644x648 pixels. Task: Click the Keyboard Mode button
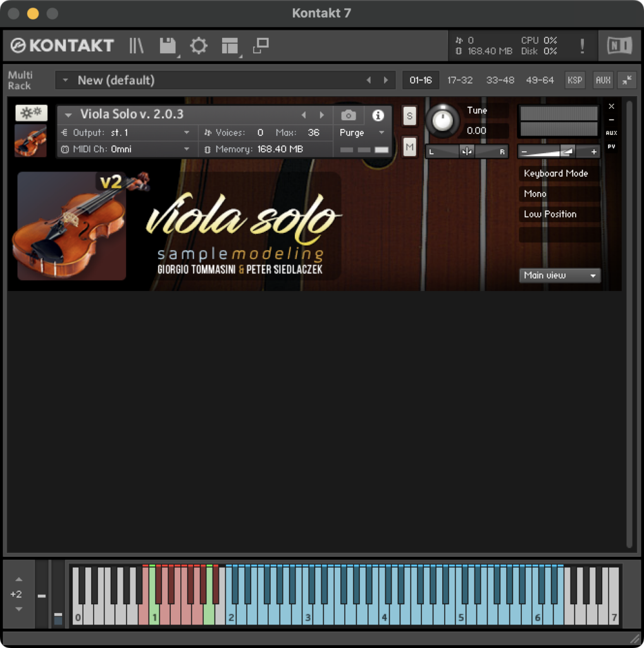(x=556, y=173)
